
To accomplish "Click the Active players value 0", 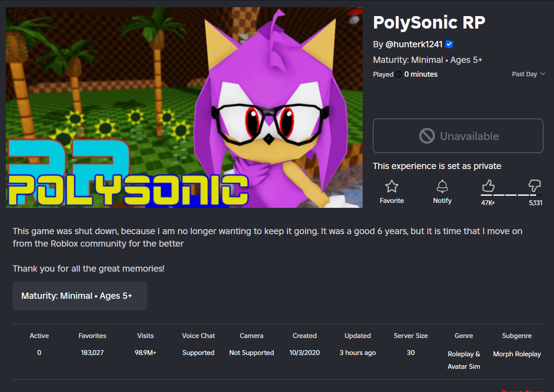I will (x=39, y=353).
